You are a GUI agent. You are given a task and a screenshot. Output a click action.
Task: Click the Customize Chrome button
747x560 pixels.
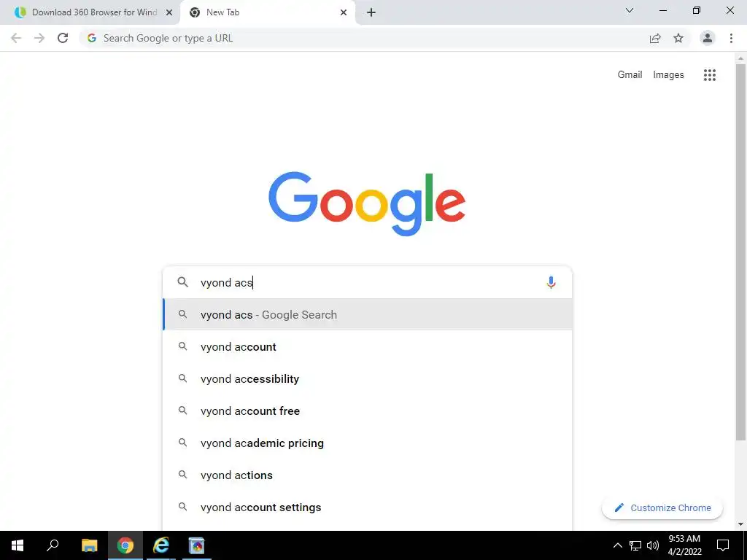point(662,507)
